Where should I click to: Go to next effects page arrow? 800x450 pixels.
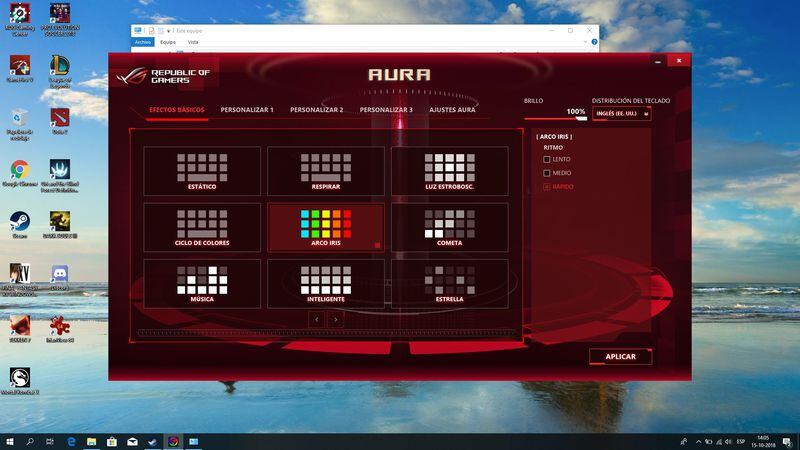pyautogui.click(x=335, y=320)
